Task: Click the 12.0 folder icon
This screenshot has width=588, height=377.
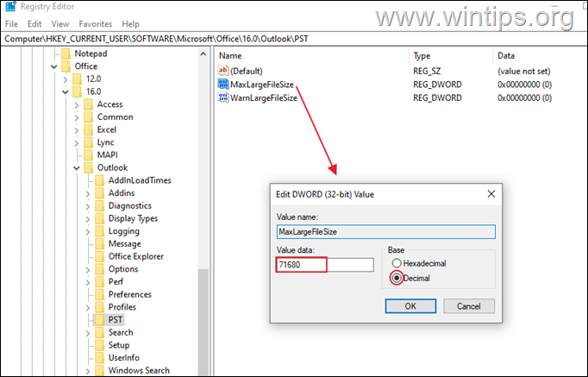Action: tap(77, 79)
